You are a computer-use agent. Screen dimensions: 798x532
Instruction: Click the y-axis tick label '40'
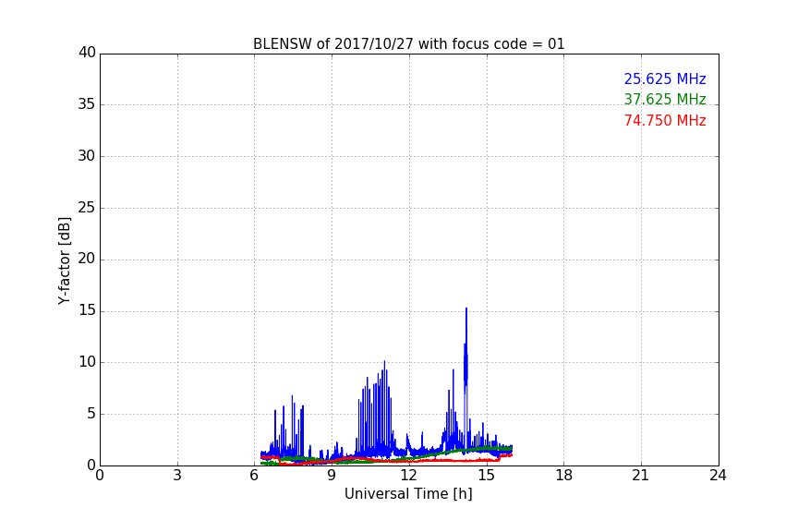click(x=87, y=53)
